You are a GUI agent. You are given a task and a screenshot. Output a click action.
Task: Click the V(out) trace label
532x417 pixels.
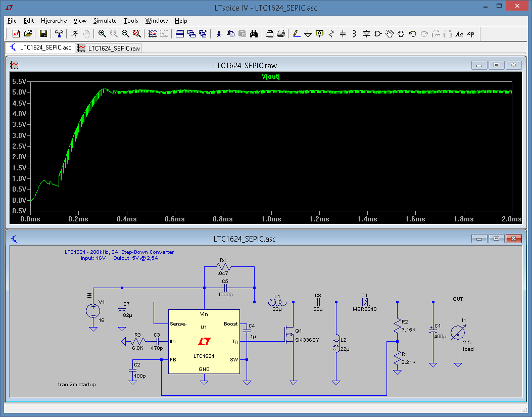tap(270, 76)
